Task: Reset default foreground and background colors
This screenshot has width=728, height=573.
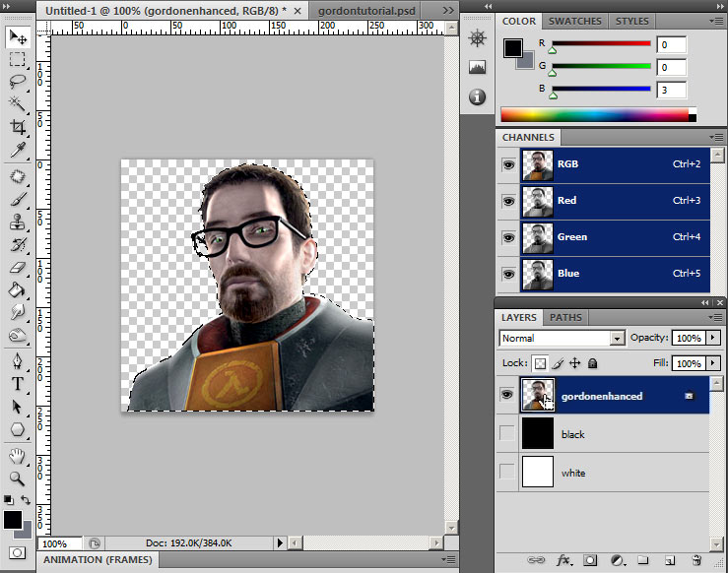Action: pos(8,500)
